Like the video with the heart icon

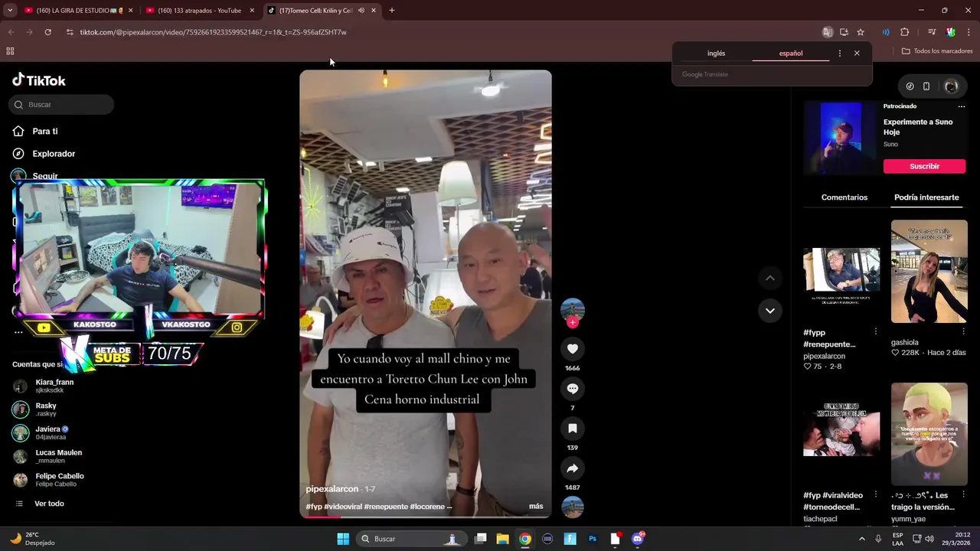pos(572,349)
